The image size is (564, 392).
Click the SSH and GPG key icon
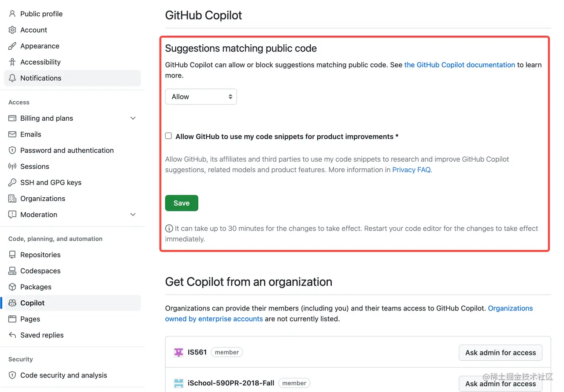pyautogui.click(x=12, y=182)
